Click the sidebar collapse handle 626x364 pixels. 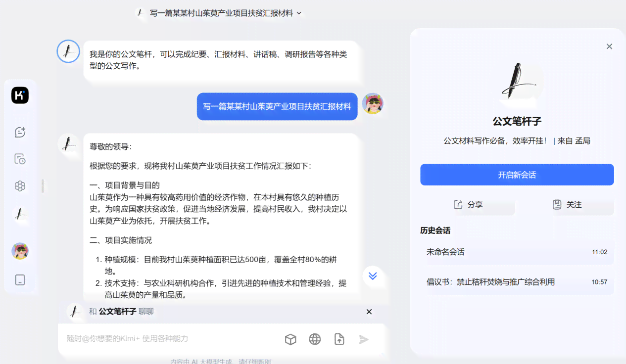[43, 186]
